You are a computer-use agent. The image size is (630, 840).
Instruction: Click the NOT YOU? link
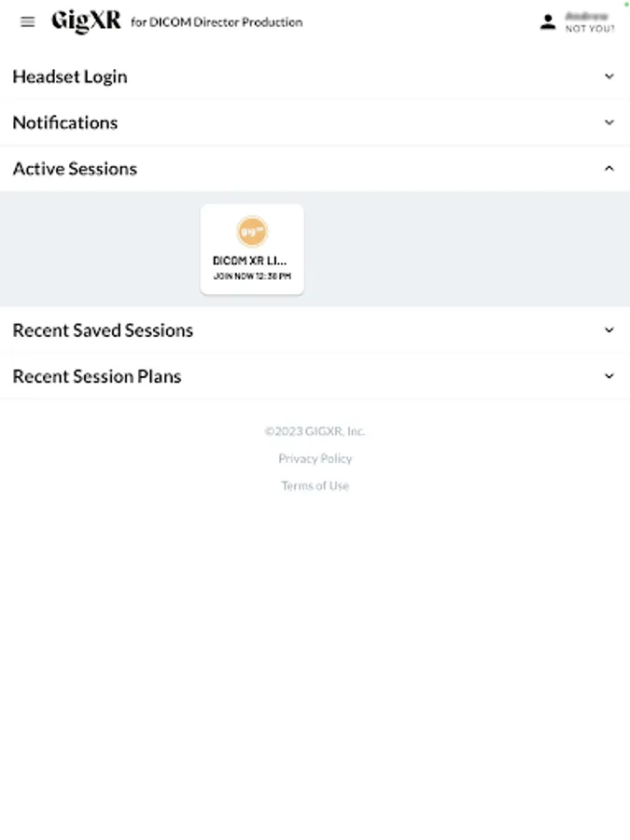[x=590, y=29]
